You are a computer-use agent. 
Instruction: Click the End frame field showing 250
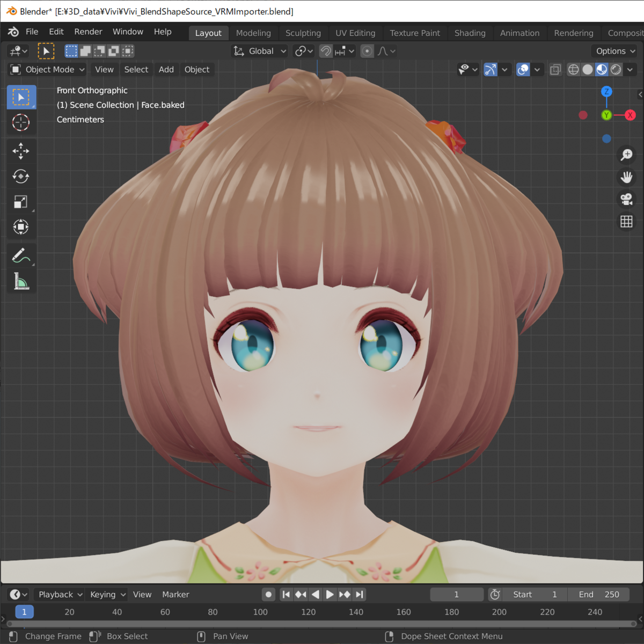pos(598,594)
